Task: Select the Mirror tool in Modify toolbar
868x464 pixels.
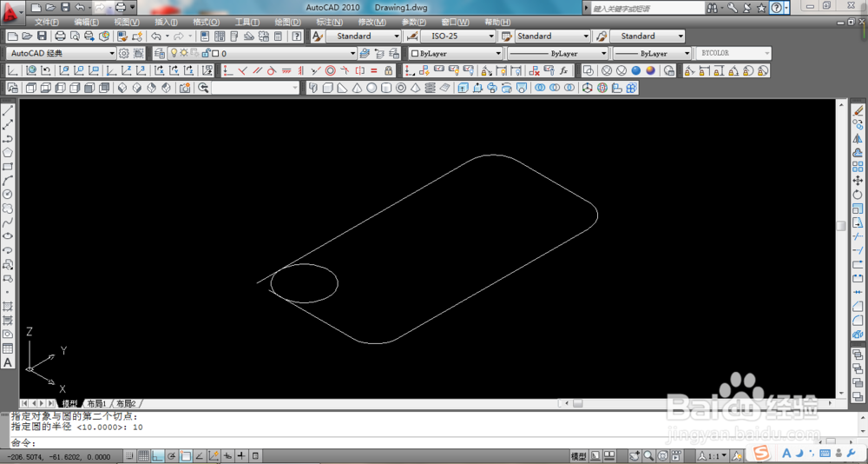Action: tap(858, 138)
